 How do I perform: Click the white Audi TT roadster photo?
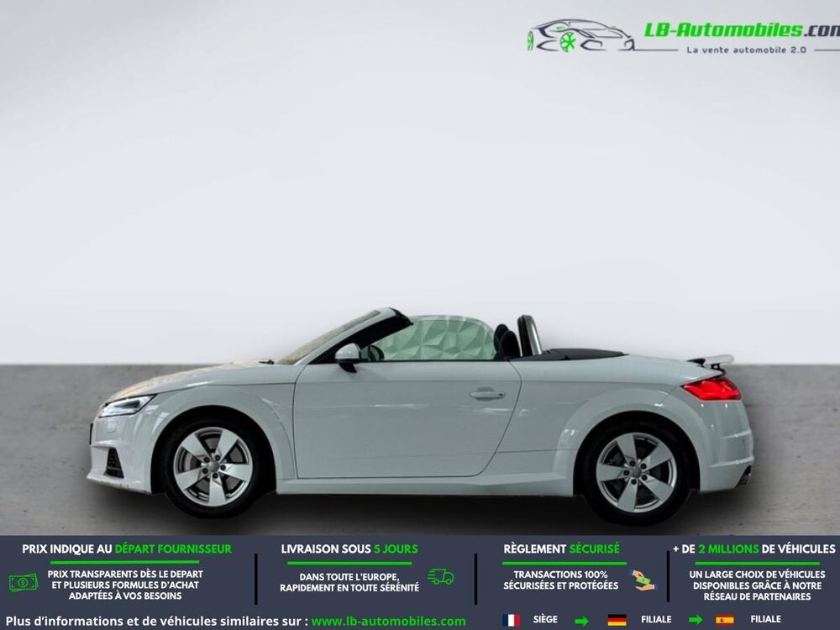420,415
